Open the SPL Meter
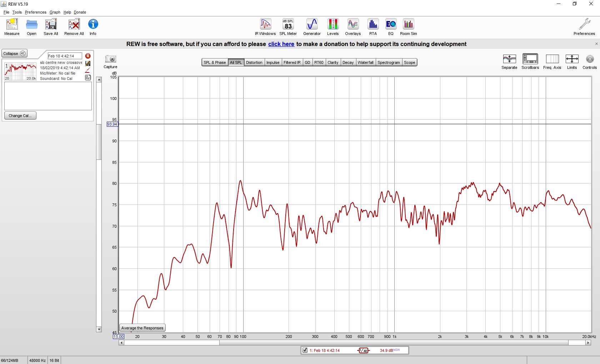 click(x=288, y=27)
